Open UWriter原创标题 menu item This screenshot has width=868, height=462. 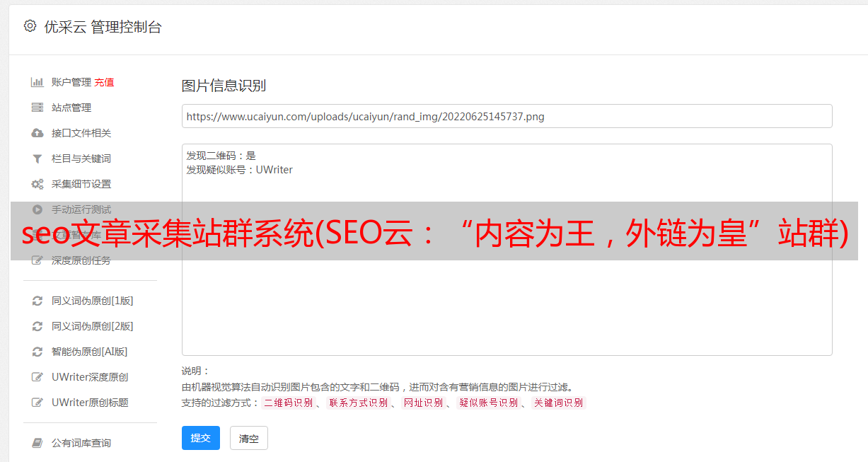[90, 403]
